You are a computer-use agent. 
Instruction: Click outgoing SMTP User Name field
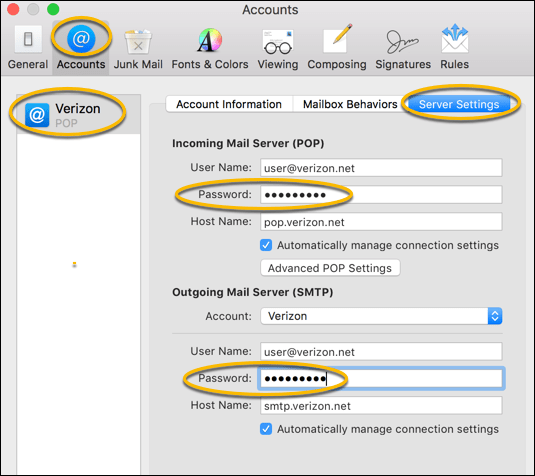[381, 351]
